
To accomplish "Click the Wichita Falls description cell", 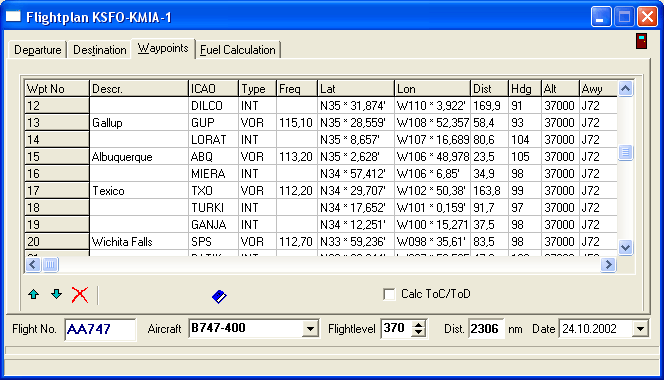I will pos(138,241).
